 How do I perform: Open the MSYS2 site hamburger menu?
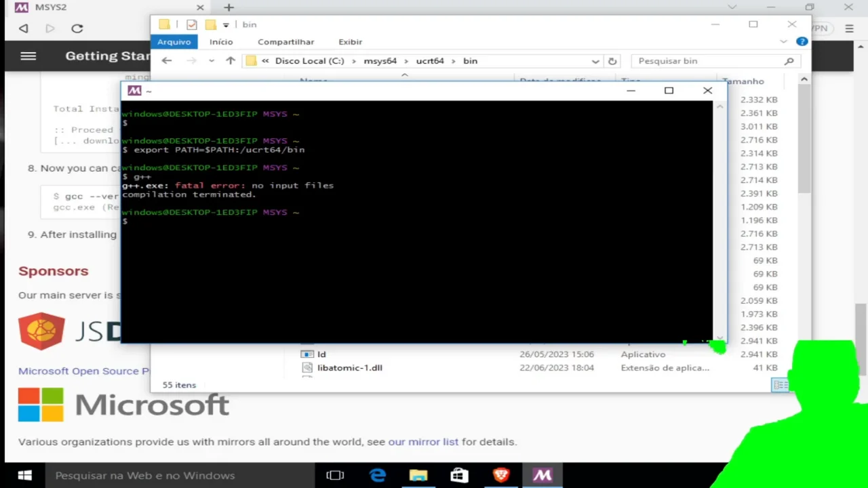pos(28,56)
